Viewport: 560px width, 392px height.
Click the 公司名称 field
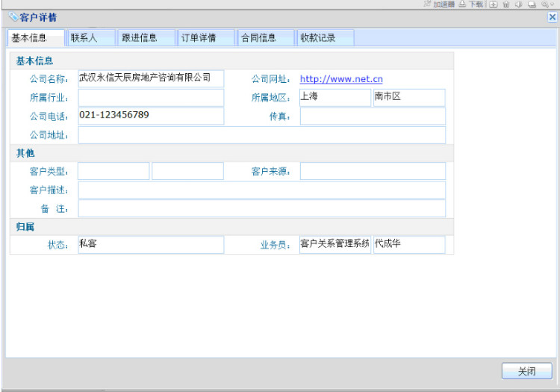point(151,78)
